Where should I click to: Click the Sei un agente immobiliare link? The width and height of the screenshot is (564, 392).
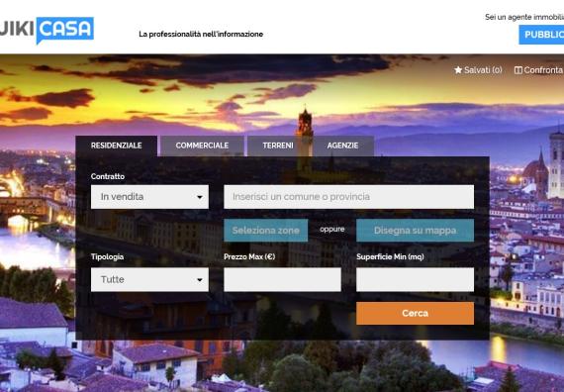tap(524, 17)
